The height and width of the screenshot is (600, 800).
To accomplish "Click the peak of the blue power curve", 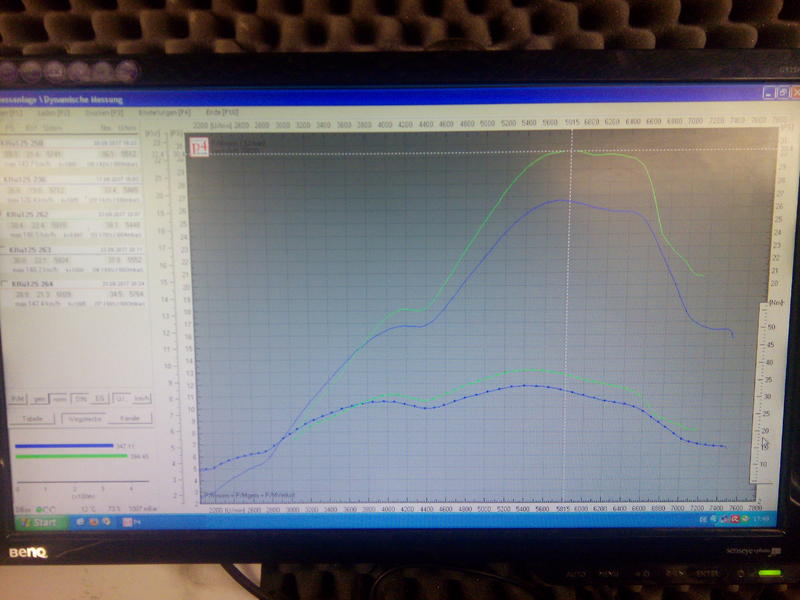I will click(x=561, y=199).
